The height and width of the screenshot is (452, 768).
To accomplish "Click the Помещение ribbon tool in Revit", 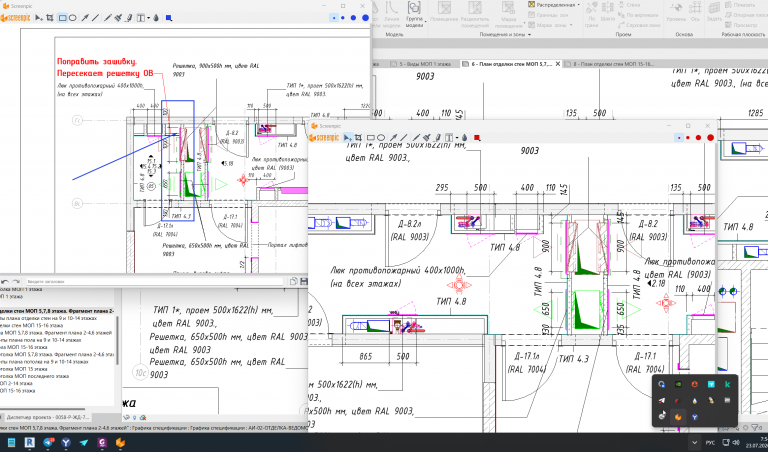I will click(x=444, y=14).
